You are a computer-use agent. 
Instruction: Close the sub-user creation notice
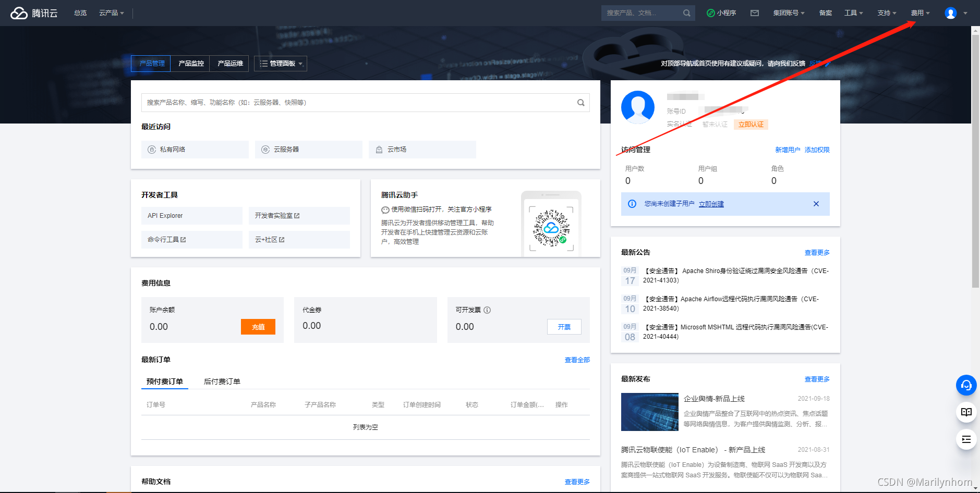[816, 204]
